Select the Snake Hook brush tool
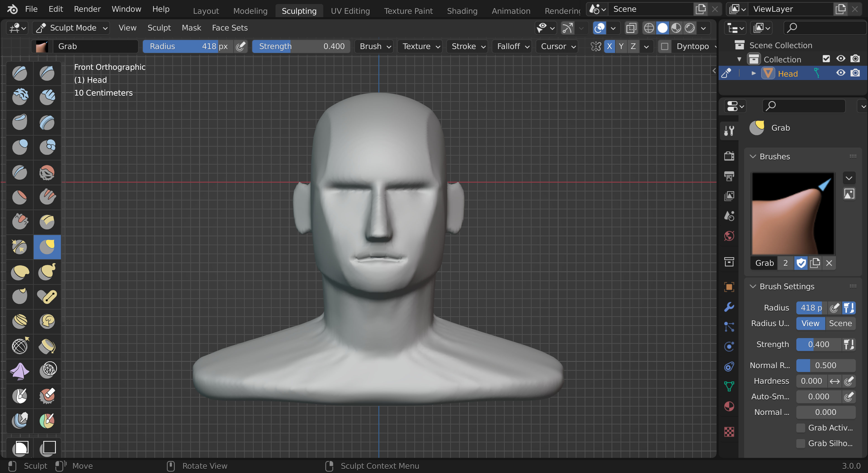Screen dimensions: 868x473 [47, 272]
